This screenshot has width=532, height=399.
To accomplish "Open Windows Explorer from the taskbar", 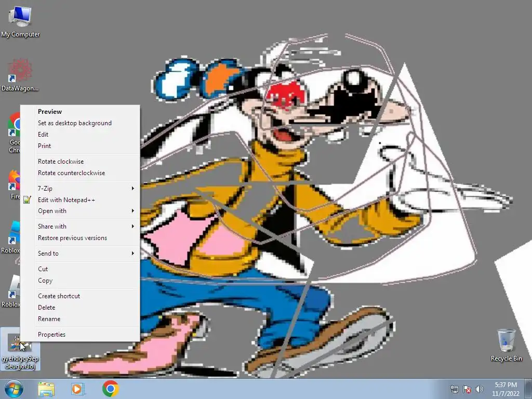I will pyautogui.click(x=46, y=389).
